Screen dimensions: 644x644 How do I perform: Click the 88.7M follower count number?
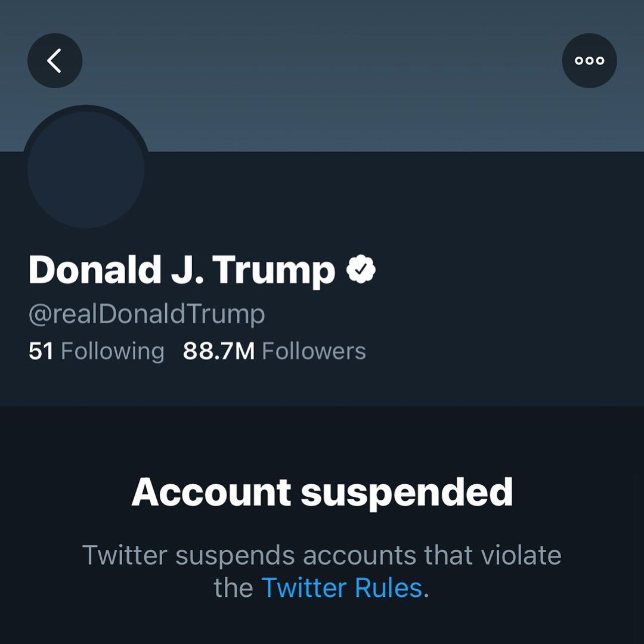(218, 351)
